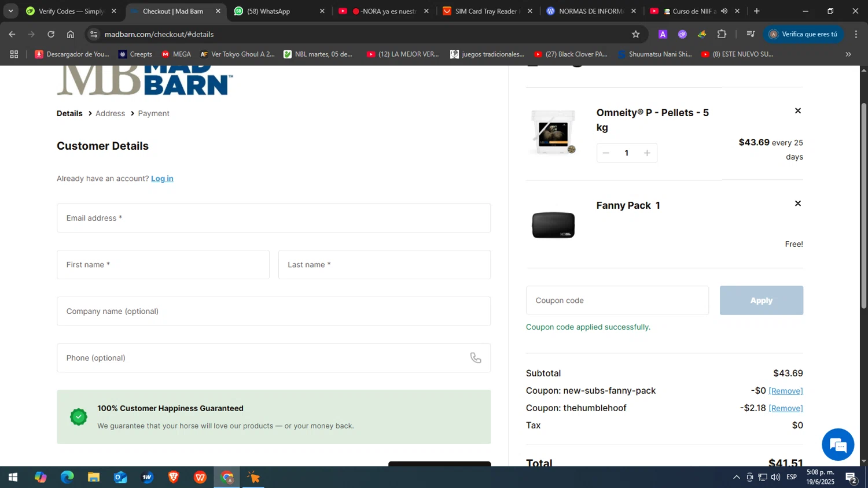Expand the tab search dropdown arrow
Screen dimensions: 868x488
point(10,11)
